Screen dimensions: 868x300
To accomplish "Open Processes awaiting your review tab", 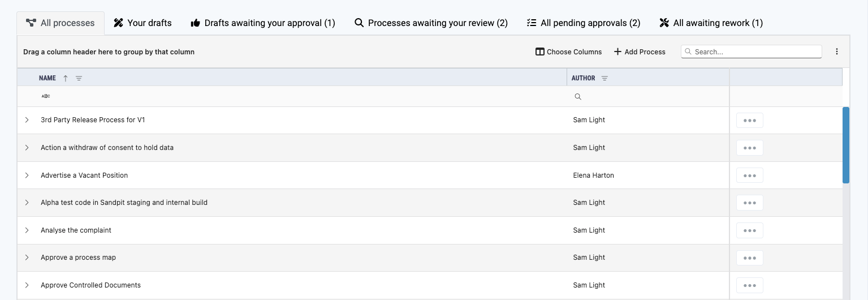I will [x=431, y=23].
